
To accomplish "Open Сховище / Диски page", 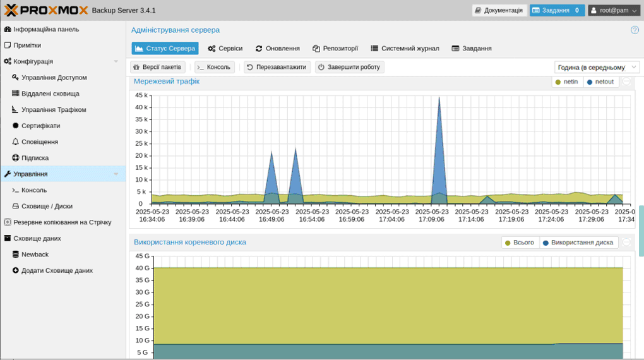I will pyautogui.click(x=47, y=206).
